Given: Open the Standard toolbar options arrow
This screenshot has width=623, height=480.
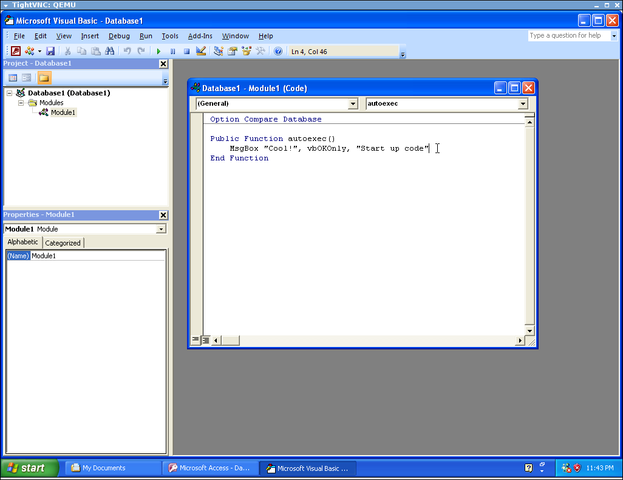Looking at the screenshot, I should pos(402,54).
